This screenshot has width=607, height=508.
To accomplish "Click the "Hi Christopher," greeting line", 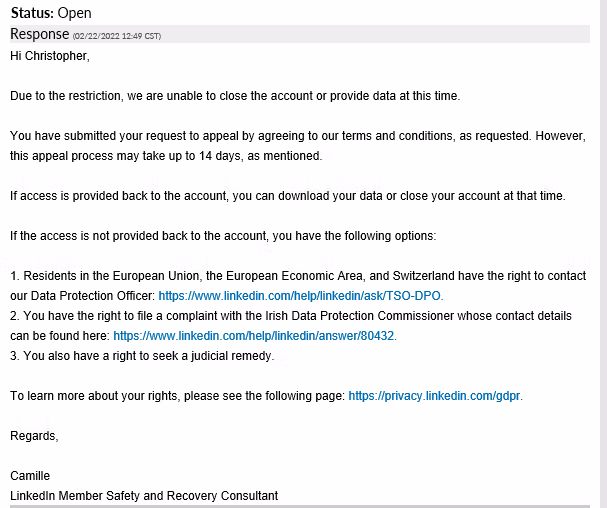I will (x=50, y=56).
